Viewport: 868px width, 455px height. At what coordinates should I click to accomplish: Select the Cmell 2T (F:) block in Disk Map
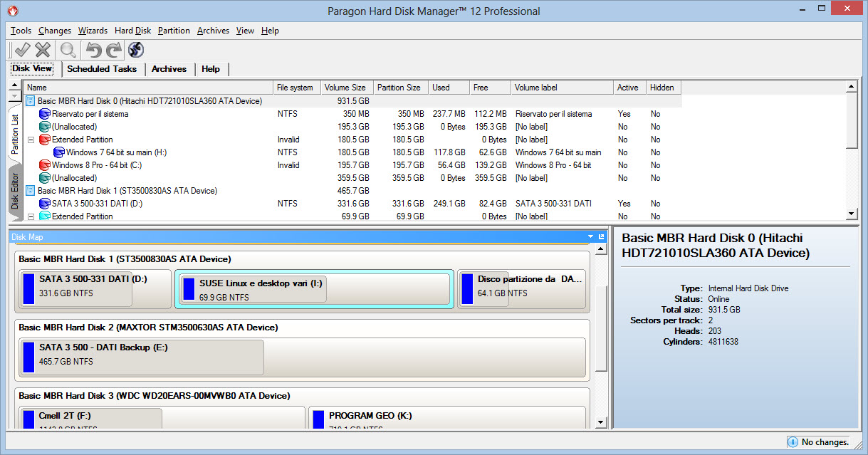pyautogui.click(x=162, y=418)
